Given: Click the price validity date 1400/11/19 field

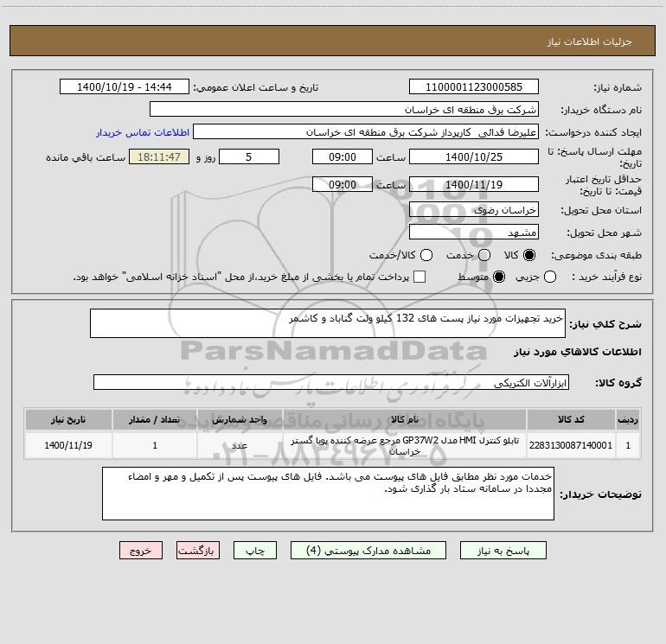Looking at the screenshot, I should pyautogui.click(x=474, y=185).
